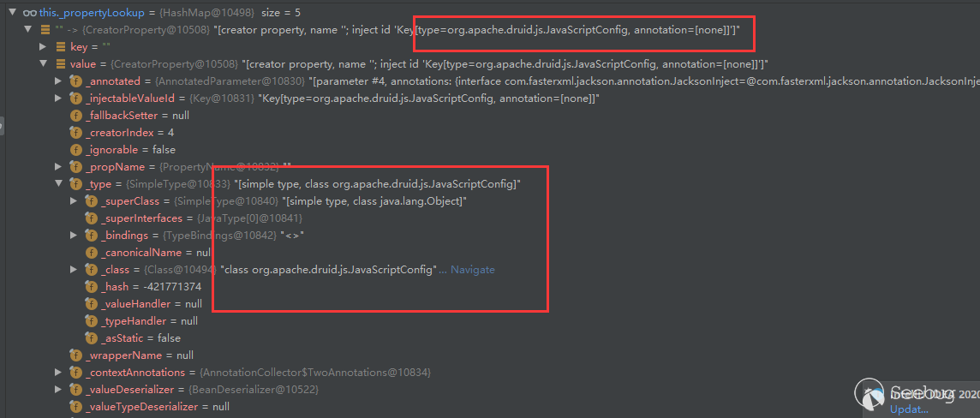Expand the key node
Viewport: 980px width, 418px height.
click(43, 47)
